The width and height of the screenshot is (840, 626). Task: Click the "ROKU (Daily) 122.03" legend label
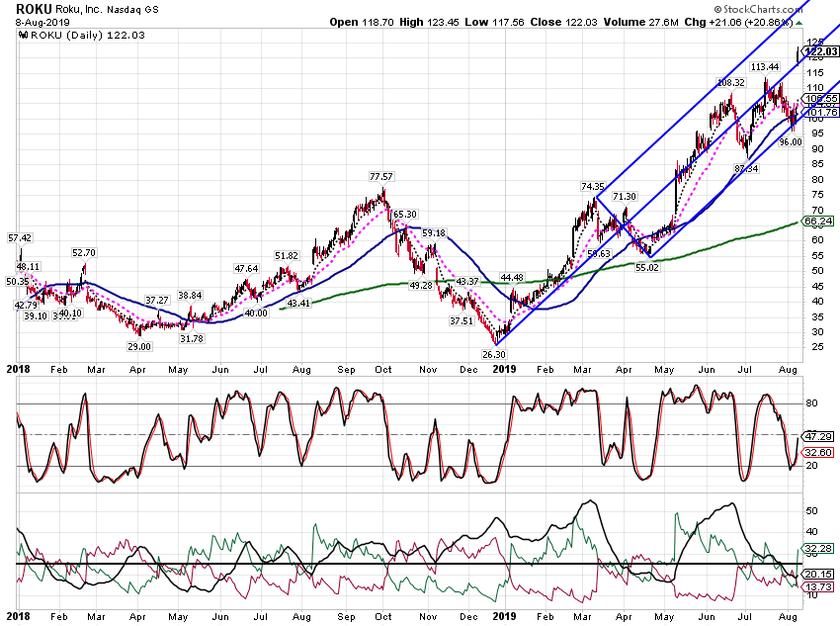click(x=88, y=36)
